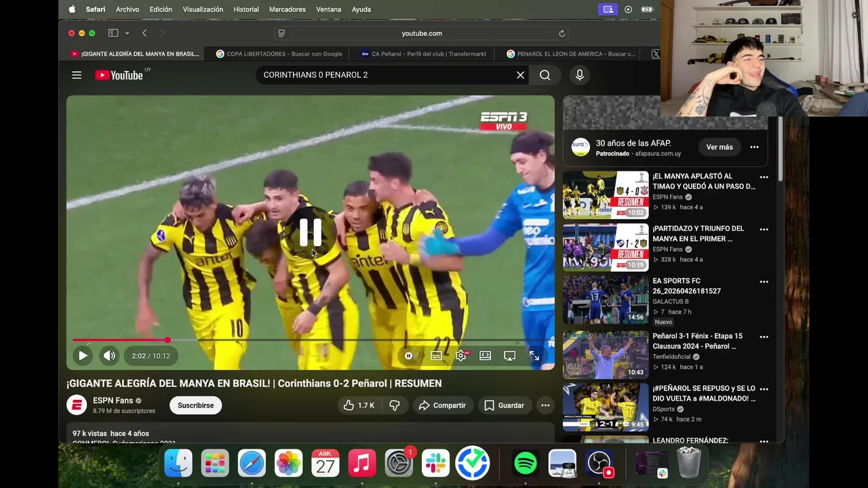The image size is (868, 488).
Task: Share the video via Compartir
Action: click(442, 405)
